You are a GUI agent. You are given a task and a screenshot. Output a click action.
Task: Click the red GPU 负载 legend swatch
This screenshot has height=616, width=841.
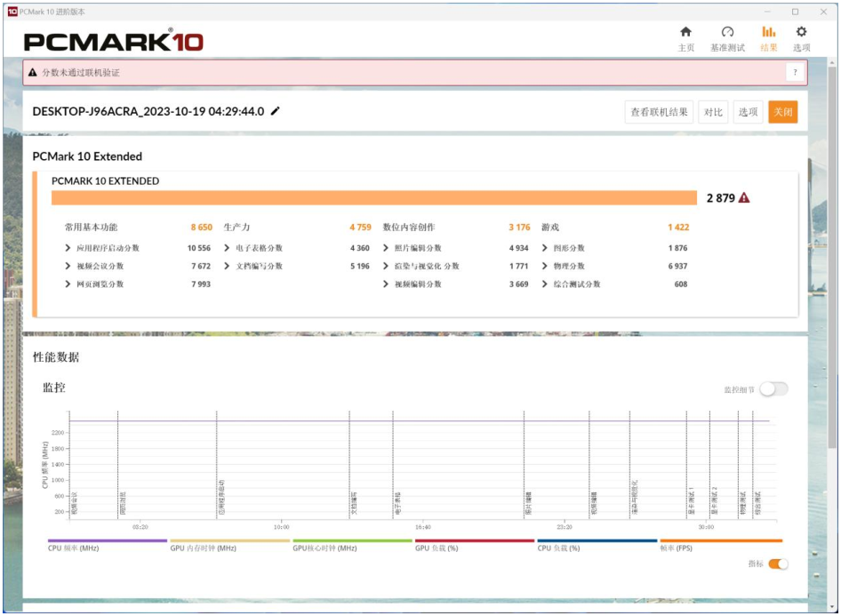(x=475, y=540)
